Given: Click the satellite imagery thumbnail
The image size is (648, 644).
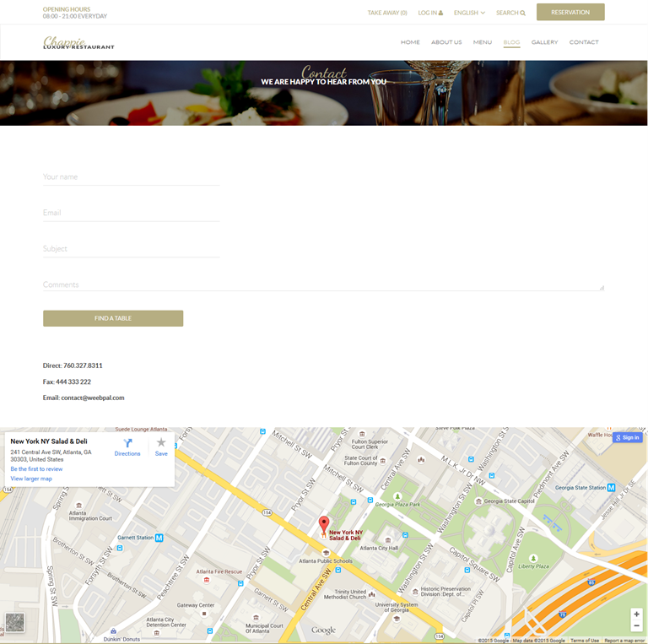Looking at the screenshot, I should point(15,623).
